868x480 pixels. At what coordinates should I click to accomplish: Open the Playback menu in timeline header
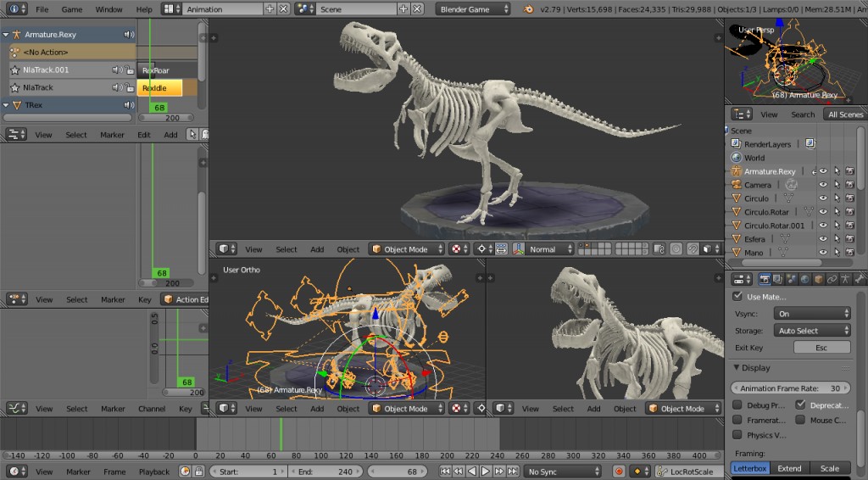click(x=153, y=472)
